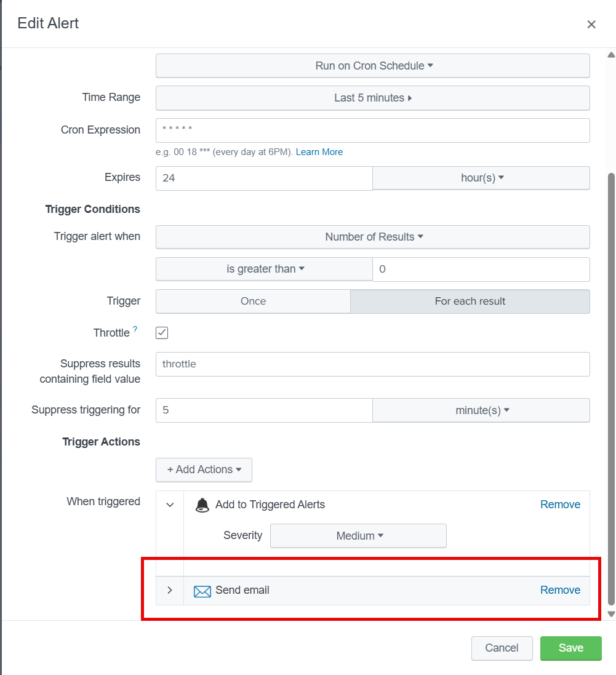Click the Learn More link
616x675 pixels.
click(x=319, y=151)
